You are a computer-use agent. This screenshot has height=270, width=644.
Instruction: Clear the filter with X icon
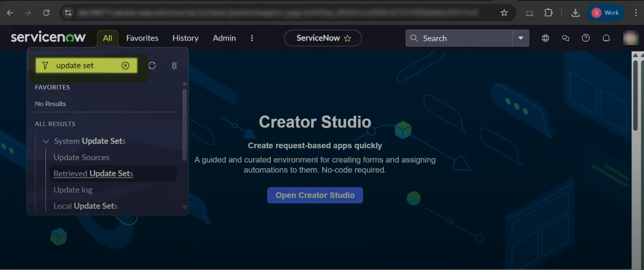click(x=125, y=65)
